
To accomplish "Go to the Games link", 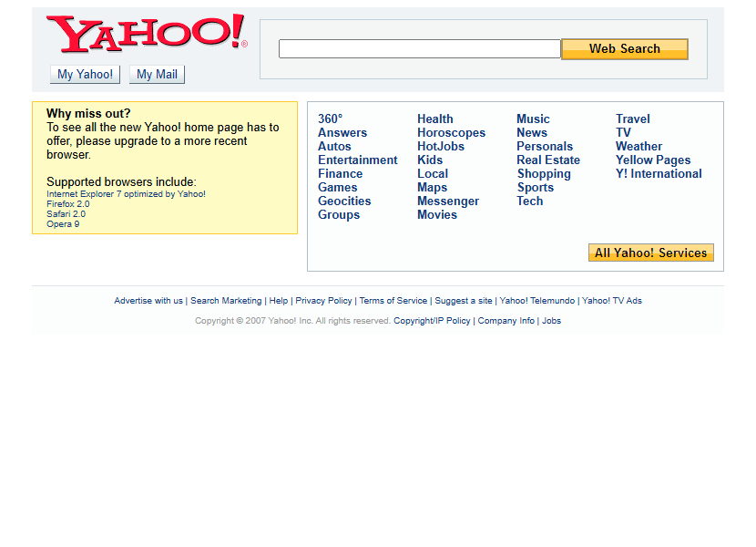I will point(338,187).
